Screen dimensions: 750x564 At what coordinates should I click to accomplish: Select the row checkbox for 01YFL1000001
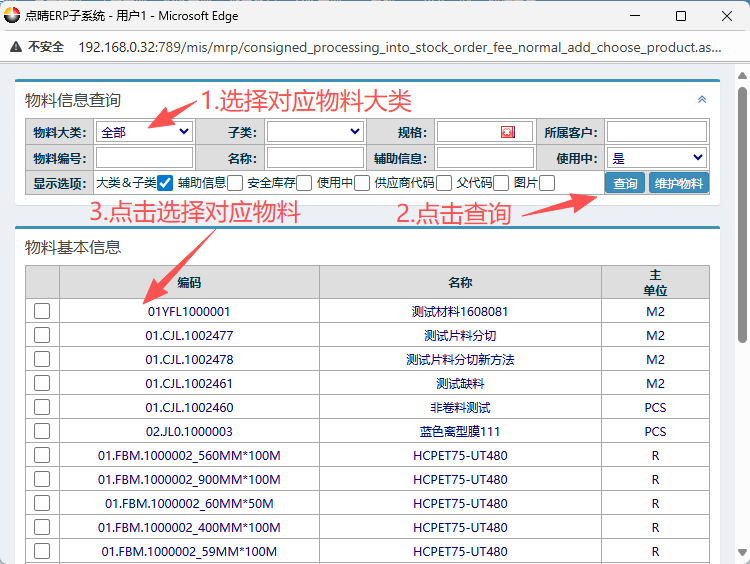42,311
